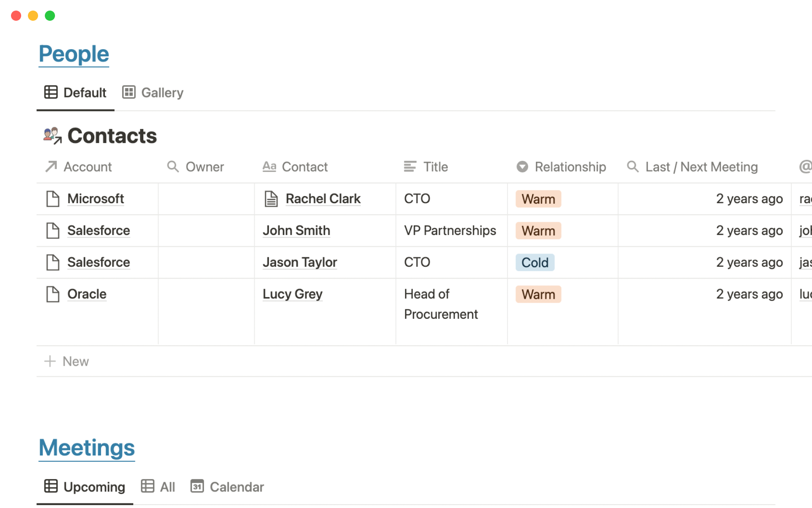
Task: Click the Contacts people emoji icon
Action: (x=52, y=135)
